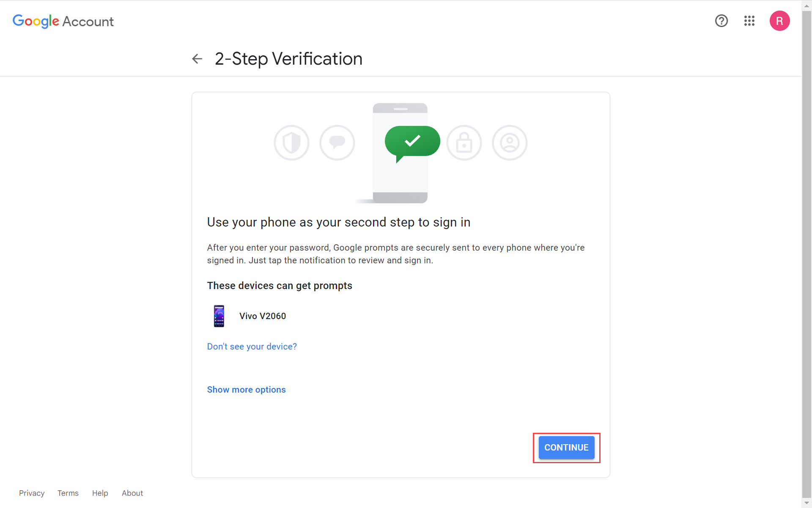This screenshot has width=812, height=508.
Task: Open the help menu in the header
Action: [721, 21]
